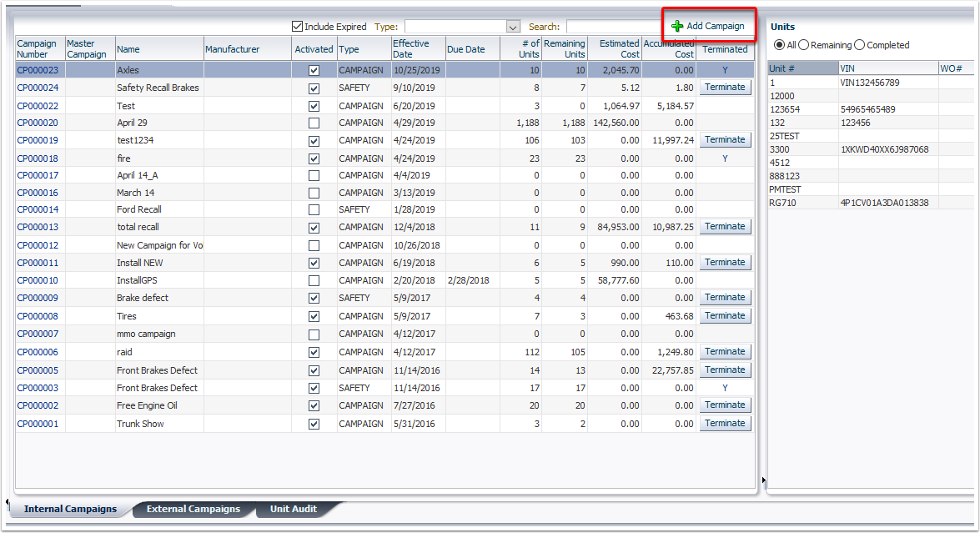Switch to the External Campaigns tab
980x533 pixels.
pos(193,510)
